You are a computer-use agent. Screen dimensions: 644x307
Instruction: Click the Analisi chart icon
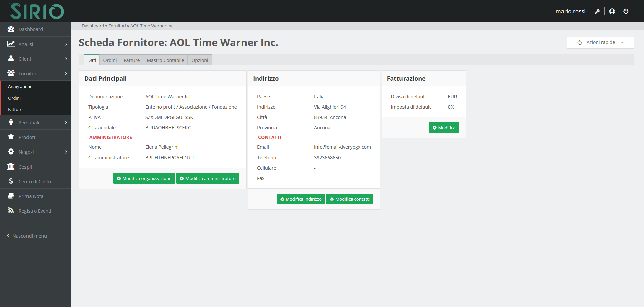(x=11, y=44)
